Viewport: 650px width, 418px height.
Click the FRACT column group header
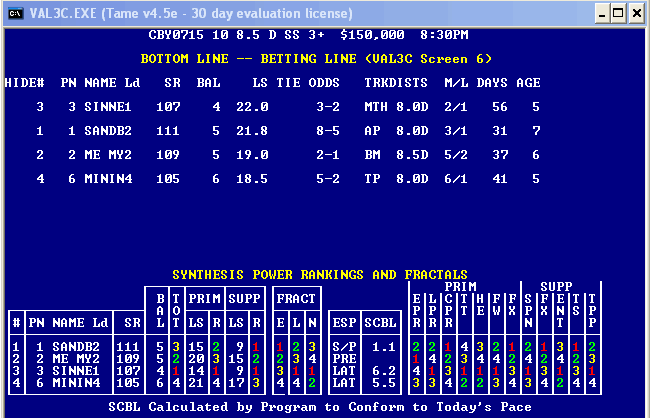pos(296,299)
